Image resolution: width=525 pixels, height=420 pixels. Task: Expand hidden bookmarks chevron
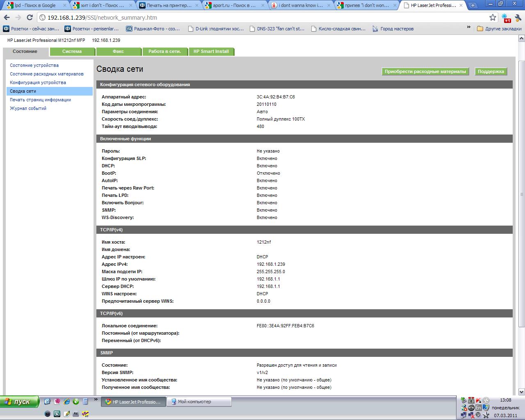tap(468, 27)
